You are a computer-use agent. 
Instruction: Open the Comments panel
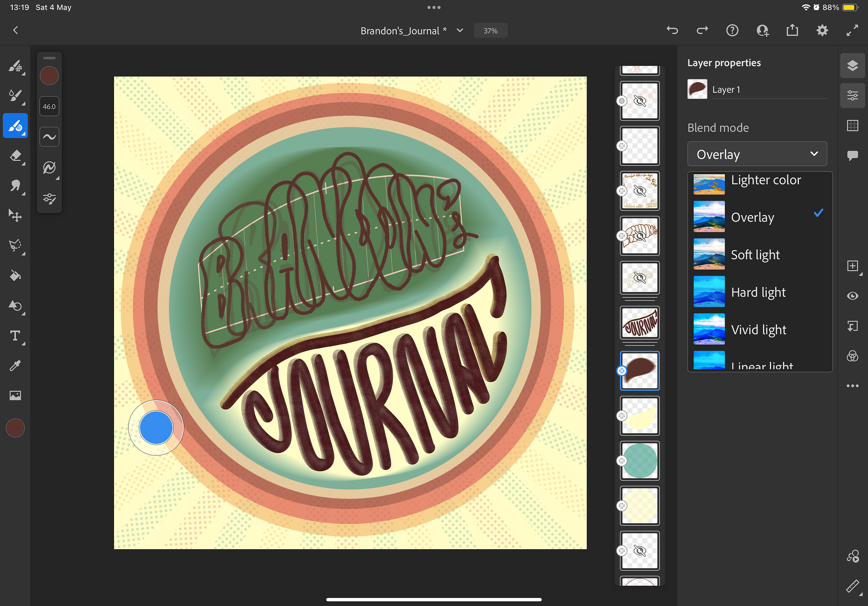852,156
